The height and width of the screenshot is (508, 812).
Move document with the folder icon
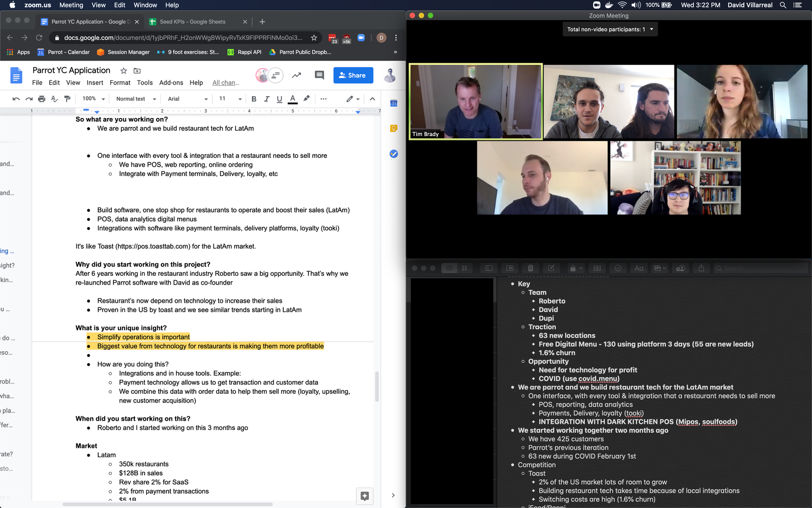[137, 70]
